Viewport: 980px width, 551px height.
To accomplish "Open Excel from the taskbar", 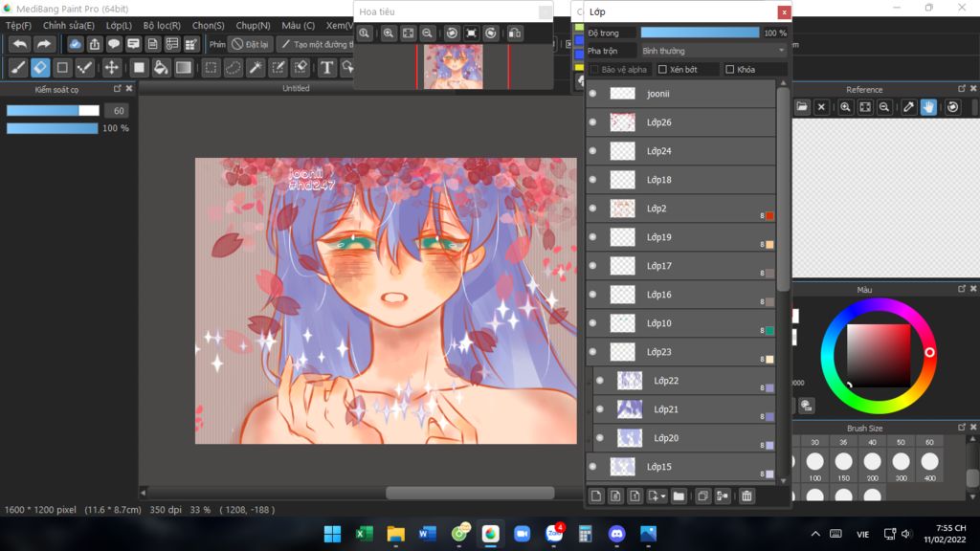I will click(364, 534).
